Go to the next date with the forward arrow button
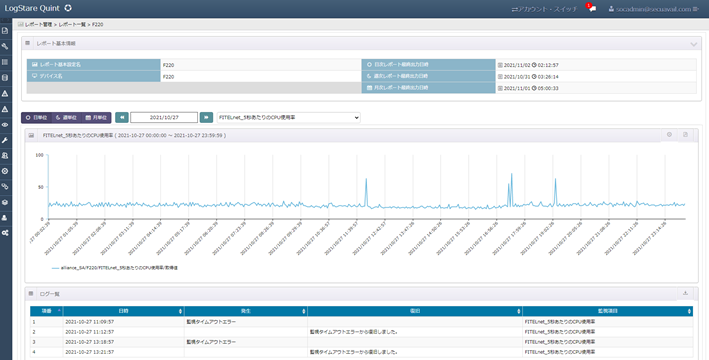709x360 pixels. (x=206, y=118)
